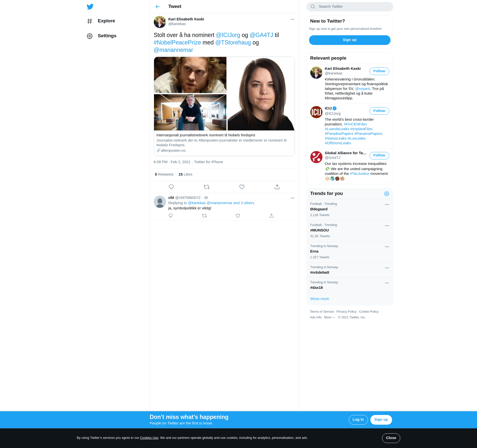Like the main tweet with heart icon
477x448 pixels.
[242, 187]
